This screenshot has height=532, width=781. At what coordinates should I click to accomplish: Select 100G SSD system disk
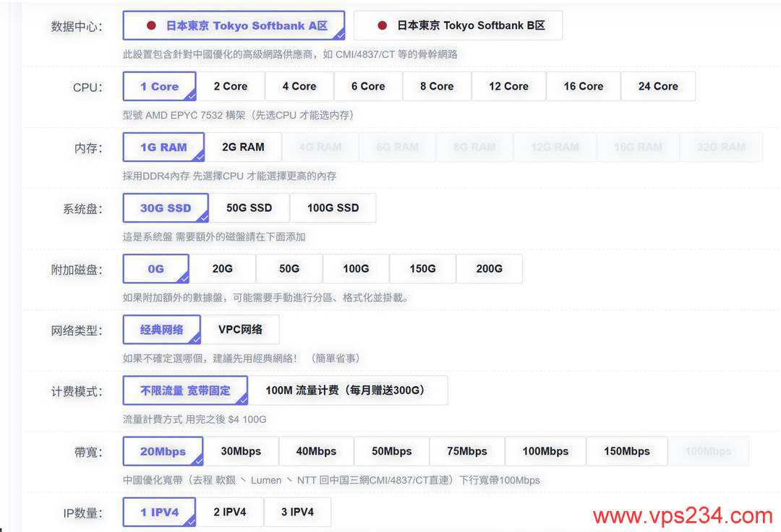tap(333, 207)
